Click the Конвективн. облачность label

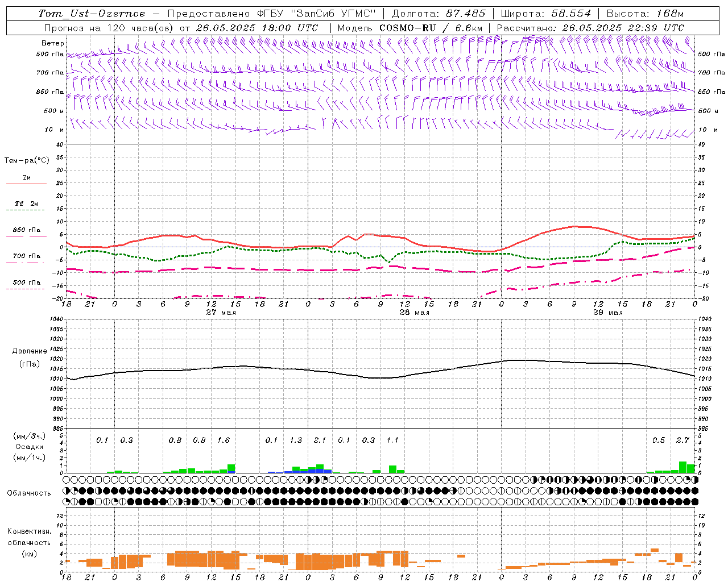coord(29,537)
